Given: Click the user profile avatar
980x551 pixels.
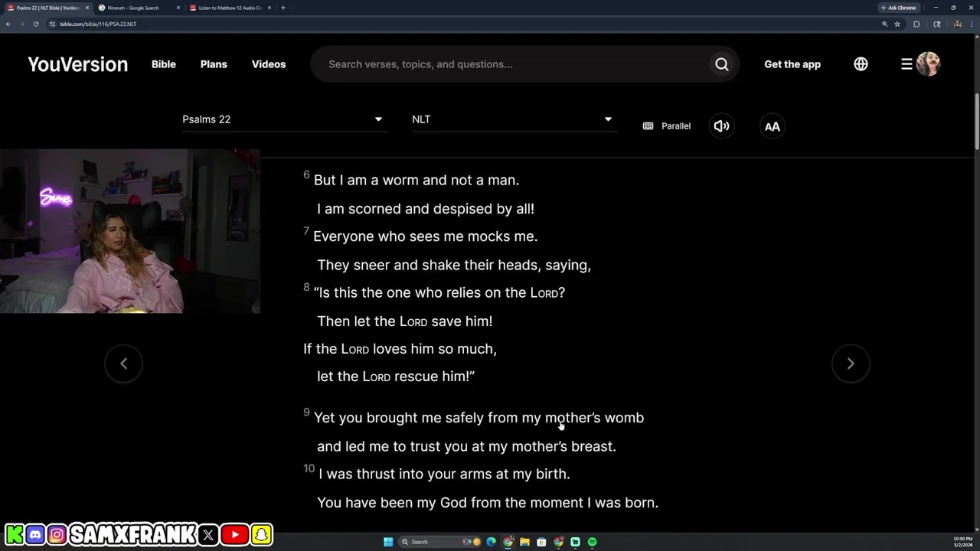Looking at the screenshot, I should click(927, 64).
